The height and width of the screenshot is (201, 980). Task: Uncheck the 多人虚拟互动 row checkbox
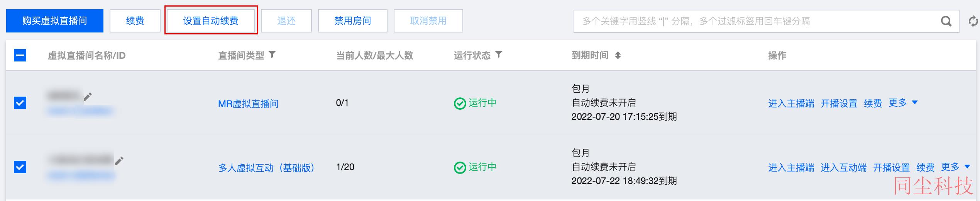[x=20, y=167]
